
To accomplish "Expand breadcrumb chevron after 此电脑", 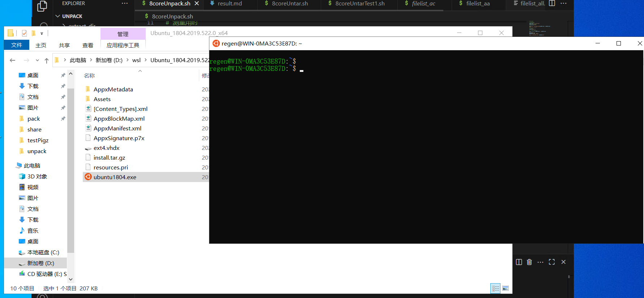I will click(x=91, y=60).
